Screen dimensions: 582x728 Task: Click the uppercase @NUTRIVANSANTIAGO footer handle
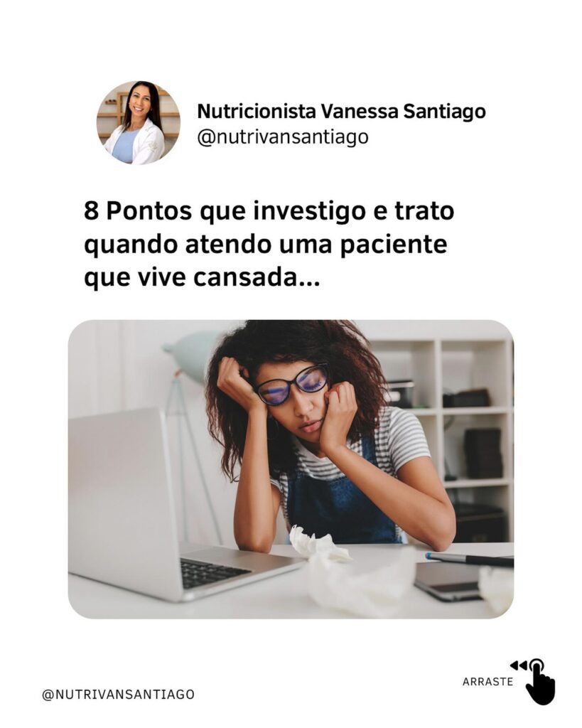[x=118, y=695]
